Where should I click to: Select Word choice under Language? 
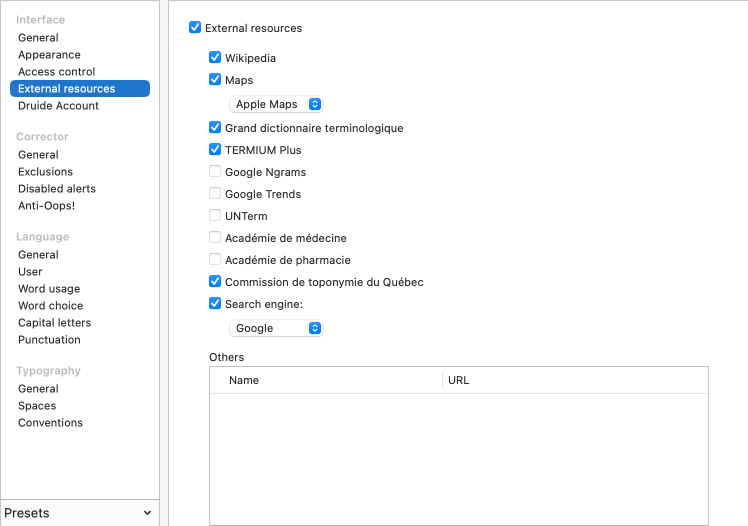pyautogui.click(x=50, y=306)
